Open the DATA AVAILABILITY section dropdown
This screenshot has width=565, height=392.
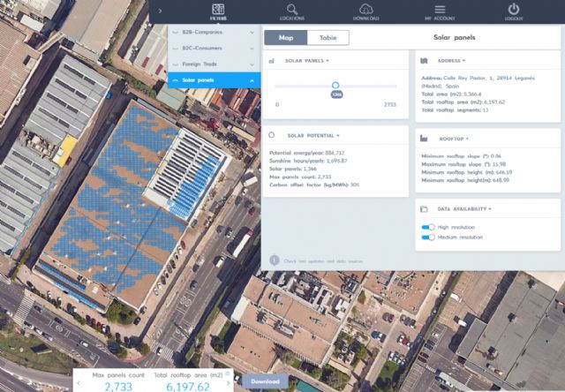point(464,209)
